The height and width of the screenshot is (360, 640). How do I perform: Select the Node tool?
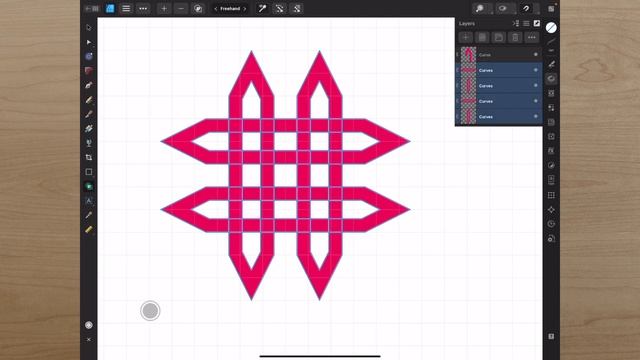pyautogui.click(x=89, y=42)
